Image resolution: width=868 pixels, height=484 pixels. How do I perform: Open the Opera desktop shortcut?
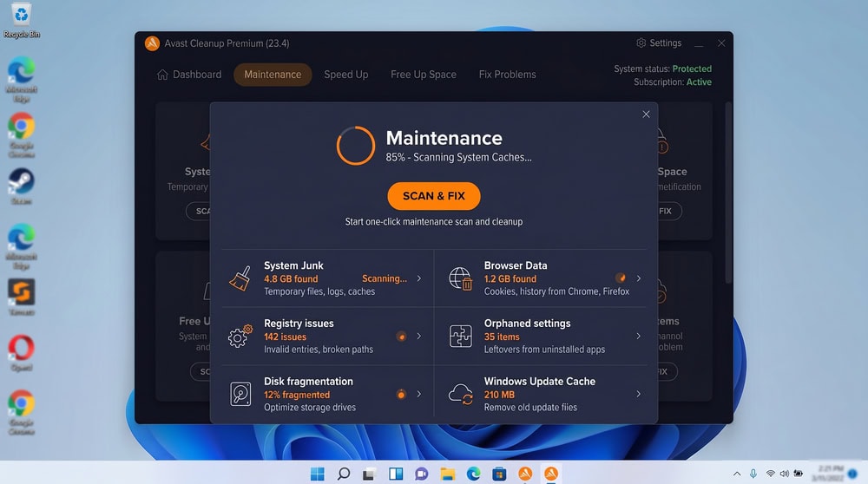21,353
